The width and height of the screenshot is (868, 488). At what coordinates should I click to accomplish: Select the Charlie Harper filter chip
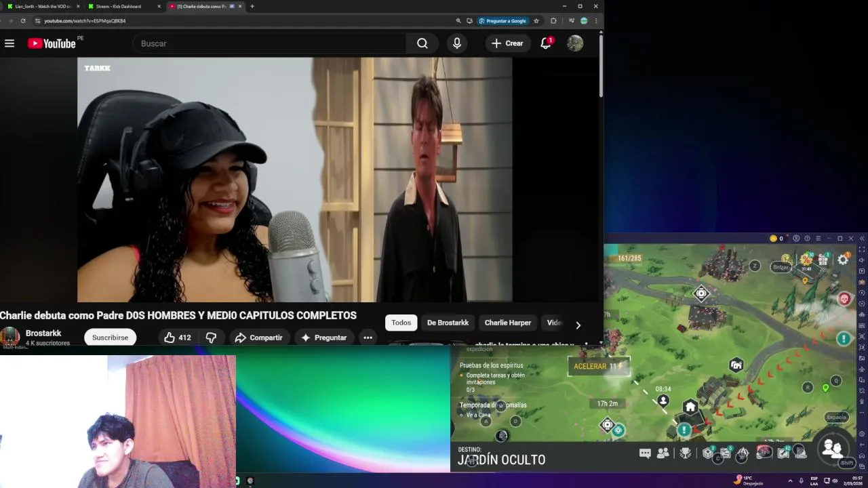(x=507, y=323)
